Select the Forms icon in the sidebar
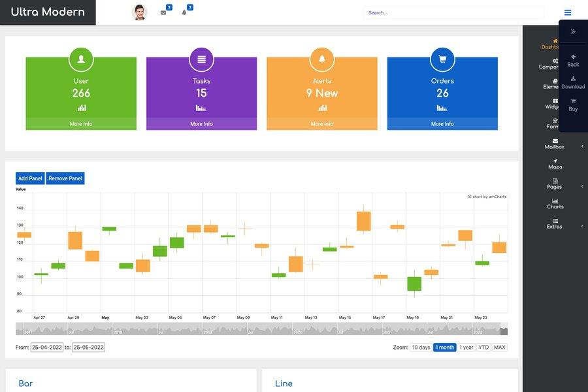Image resolution: width=588 pixels, height=392 pixels. [x=553, y=120]
